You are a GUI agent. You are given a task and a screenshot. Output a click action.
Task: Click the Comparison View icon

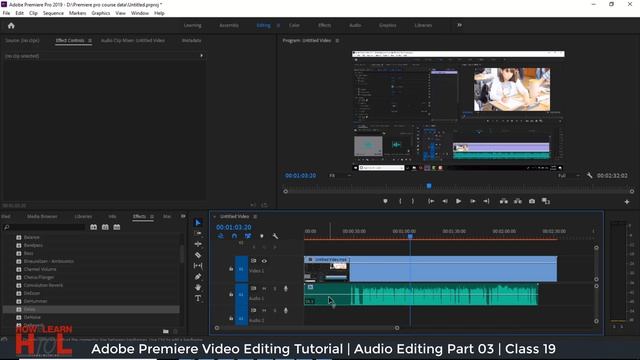click(546, 201)
